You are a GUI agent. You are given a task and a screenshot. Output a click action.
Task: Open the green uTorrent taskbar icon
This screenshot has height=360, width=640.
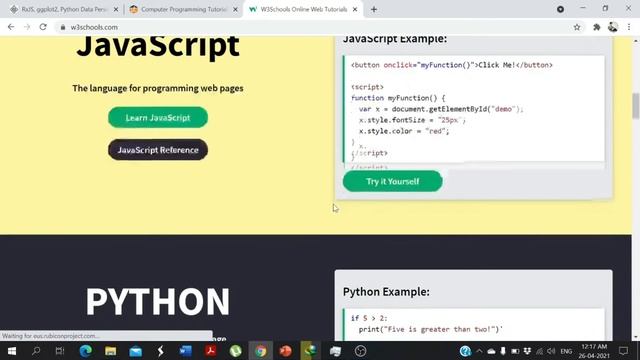click(236, 351)
